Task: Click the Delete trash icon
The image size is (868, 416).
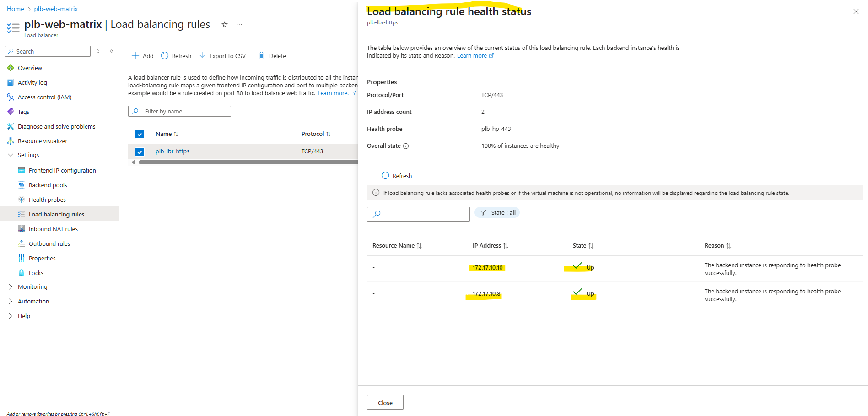Action: click(x=262, y=55)
